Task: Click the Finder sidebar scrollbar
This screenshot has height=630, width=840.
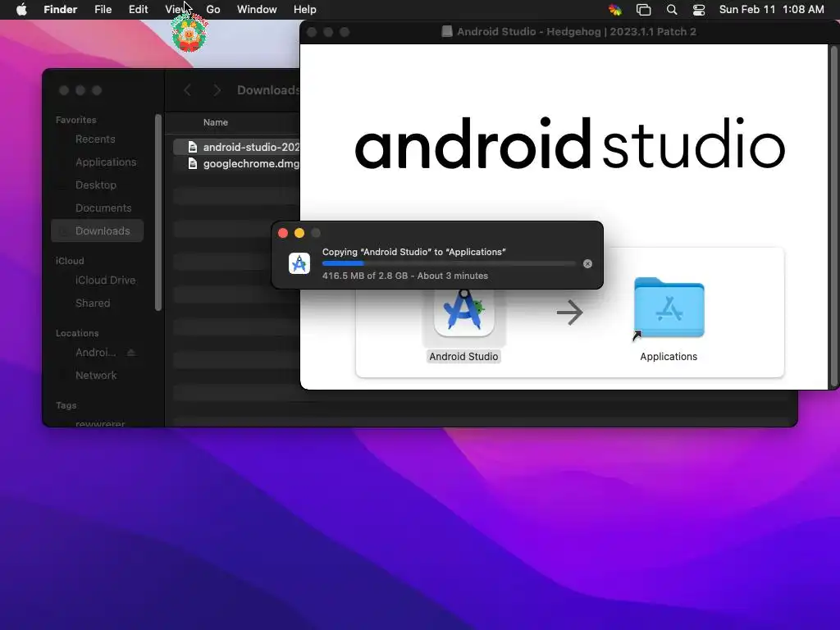Action: pos(158,212)
